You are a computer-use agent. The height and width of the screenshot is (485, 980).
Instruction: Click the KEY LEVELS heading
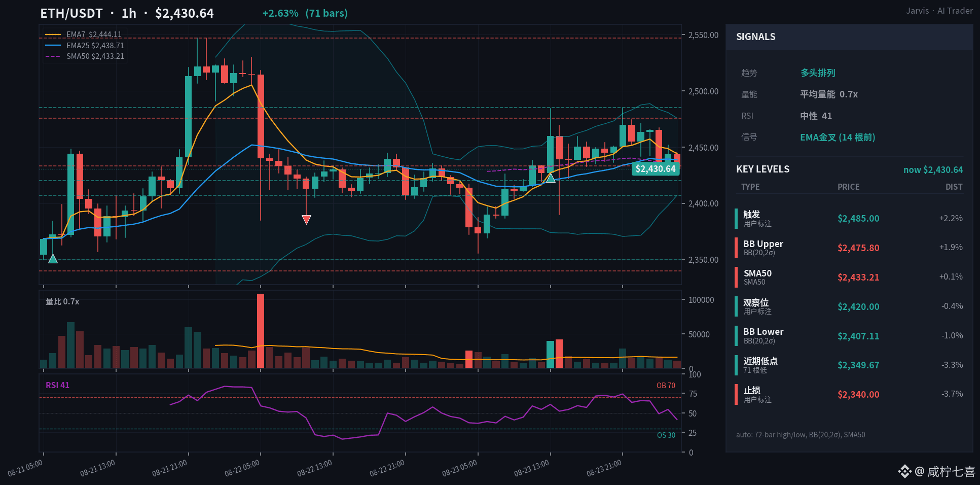(x=763, y=169)
